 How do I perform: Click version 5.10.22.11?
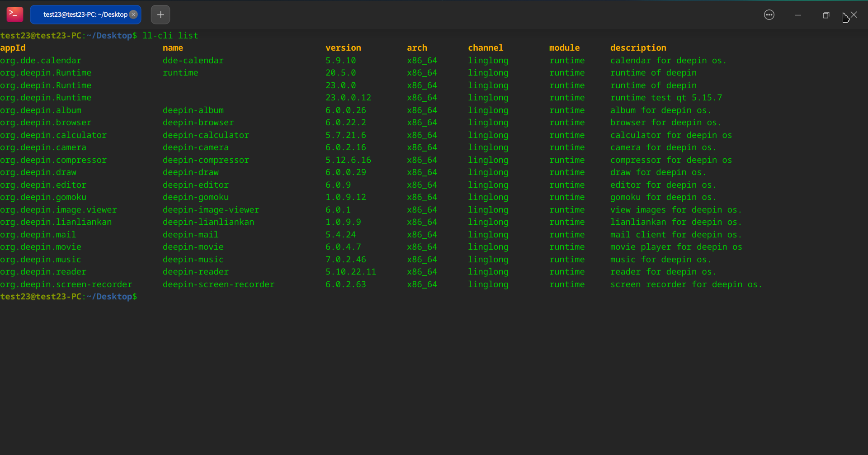[351, 272]
